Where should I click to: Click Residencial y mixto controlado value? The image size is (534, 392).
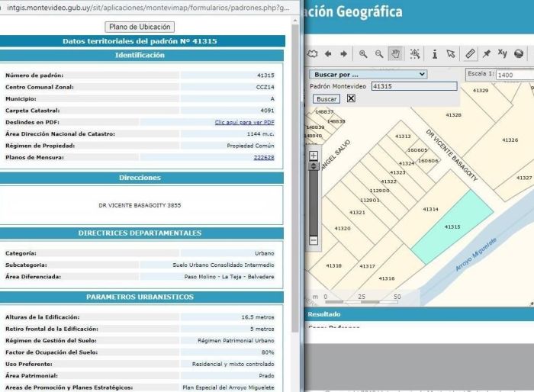coord(233,364)
